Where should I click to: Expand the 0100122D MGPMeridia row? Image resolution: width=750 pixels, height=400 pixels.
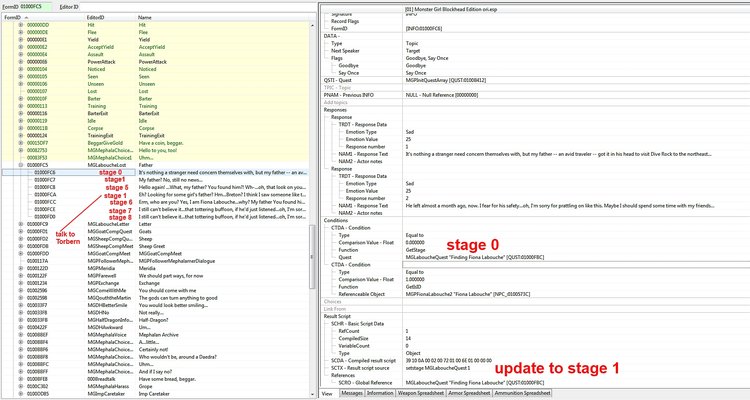click(21, 268)
